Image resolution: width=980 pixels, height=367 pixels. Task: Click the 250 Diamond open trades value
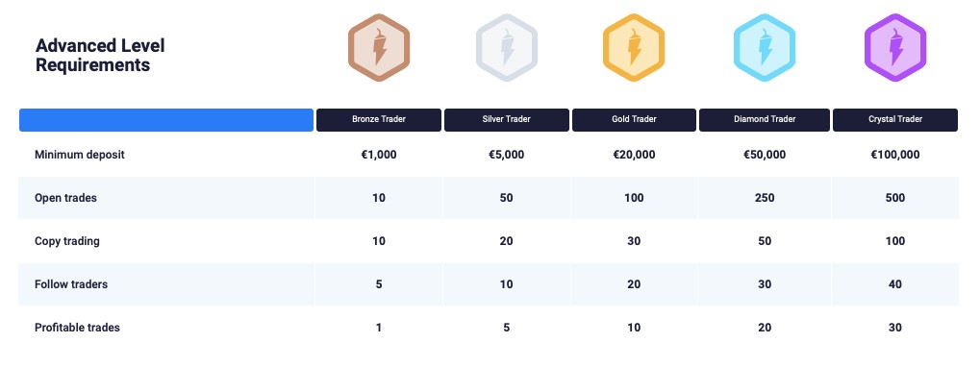pos(765,198)
